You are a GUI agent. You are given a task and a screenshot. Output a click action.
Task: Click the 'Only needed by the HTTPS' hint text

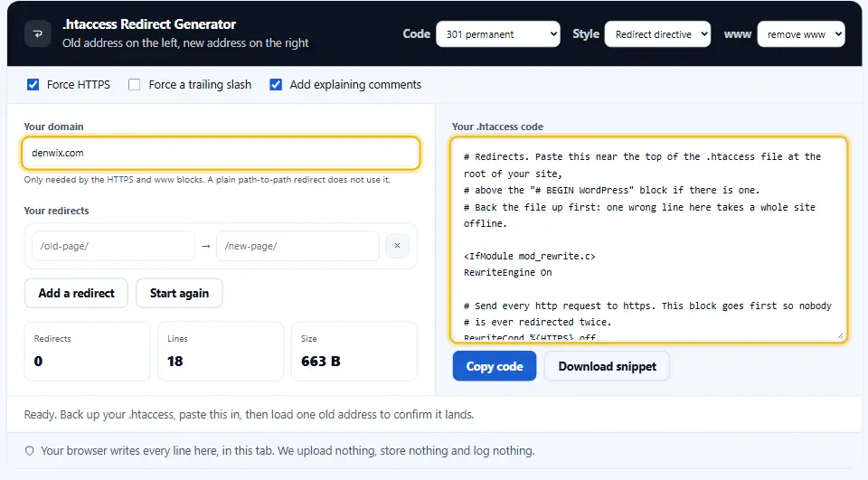(207, 180)
